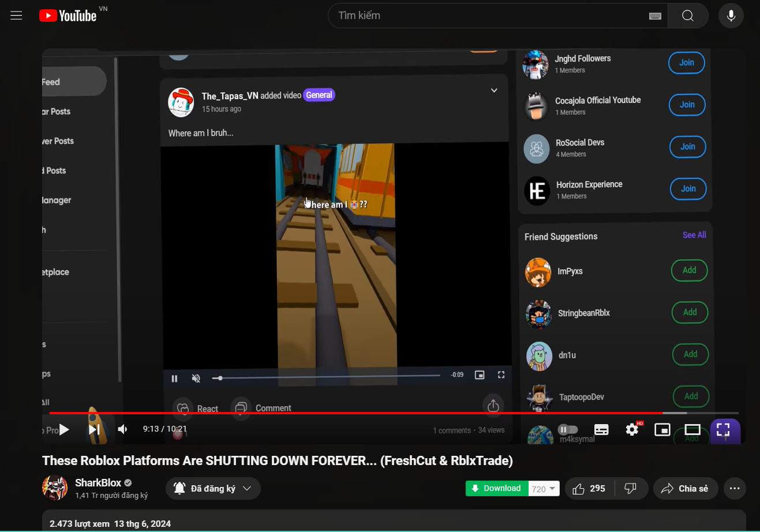Open player settings gear
Screen dimensions: 760x532
click(632, 429)
